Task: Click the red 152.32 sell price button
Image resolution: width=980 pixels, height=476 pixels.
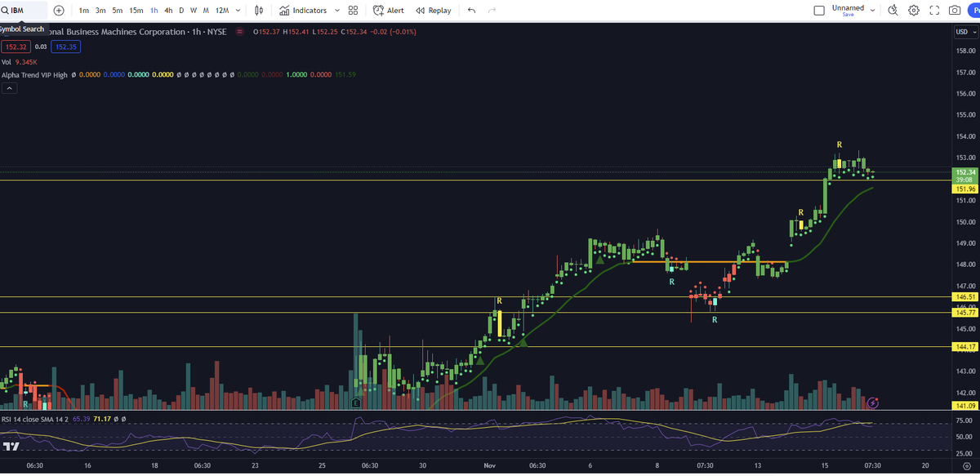Action: pyautogui.click(x=15, y=47)
